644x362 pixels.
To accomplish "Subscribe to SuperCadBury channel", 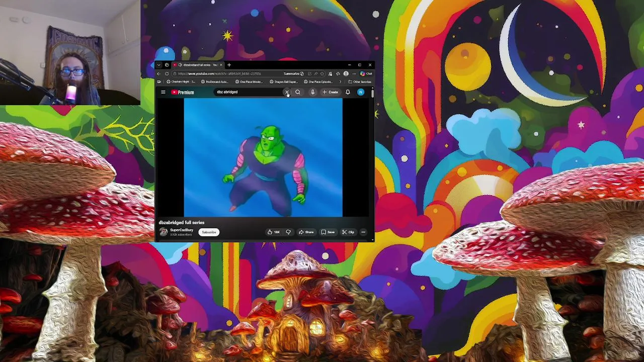I will pos(209,232).
